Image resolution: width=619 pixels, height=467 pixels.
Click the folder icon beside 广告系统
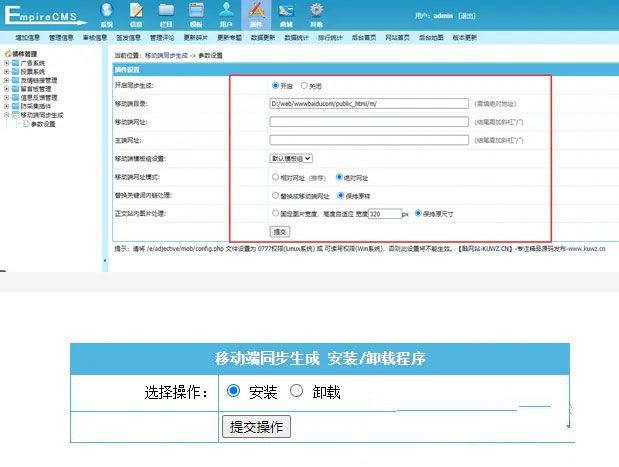15,63
